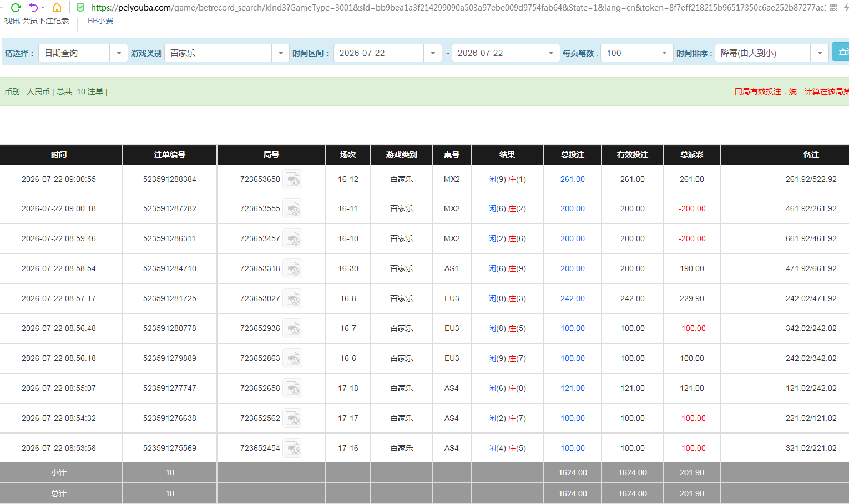Open 100.00 bet link for round 723652562

573,419
